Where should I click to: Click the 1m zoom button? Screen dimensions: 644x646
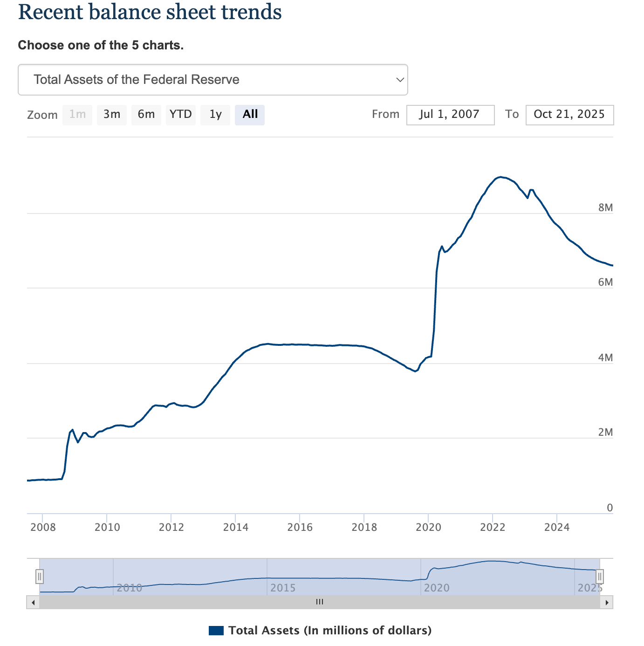click(77, 115)
